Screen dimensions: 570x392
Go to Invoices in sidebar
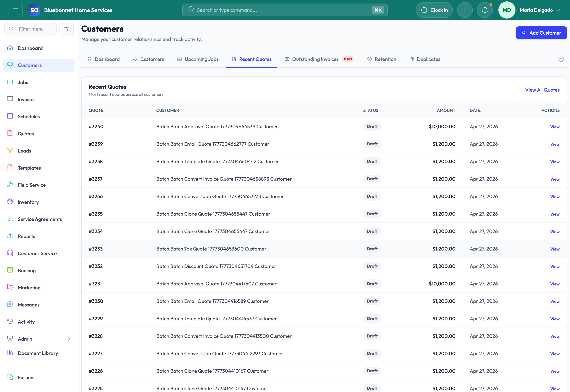point(39,99)
